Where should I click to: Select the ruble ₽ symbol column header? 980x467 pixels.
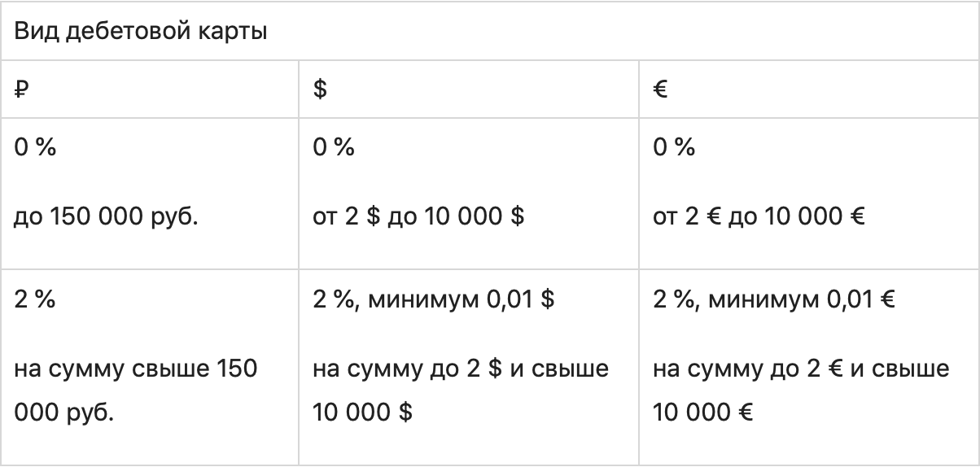tap(22, 89)
